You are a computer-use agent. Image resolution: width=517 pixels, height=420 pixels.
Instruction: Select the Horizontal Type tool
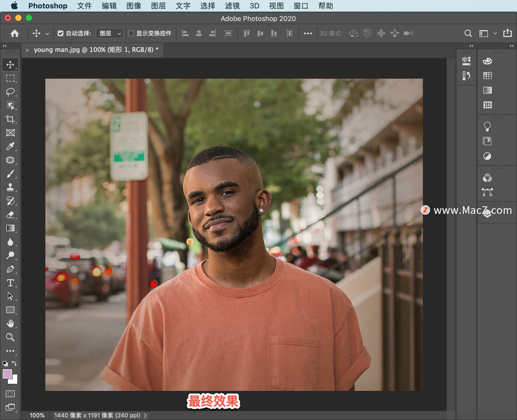(x=10, y=283)
